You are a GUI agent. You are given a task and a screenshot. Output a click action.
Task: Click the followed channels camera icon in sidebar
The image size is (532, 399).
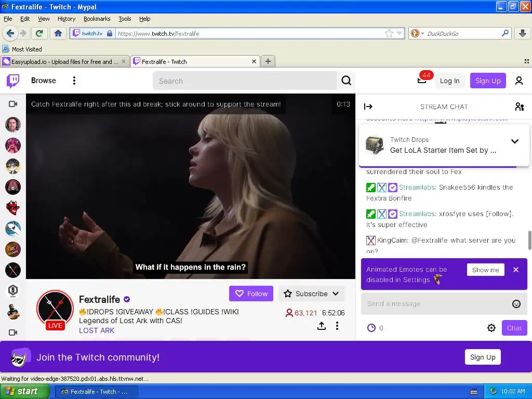coord(13,104)
